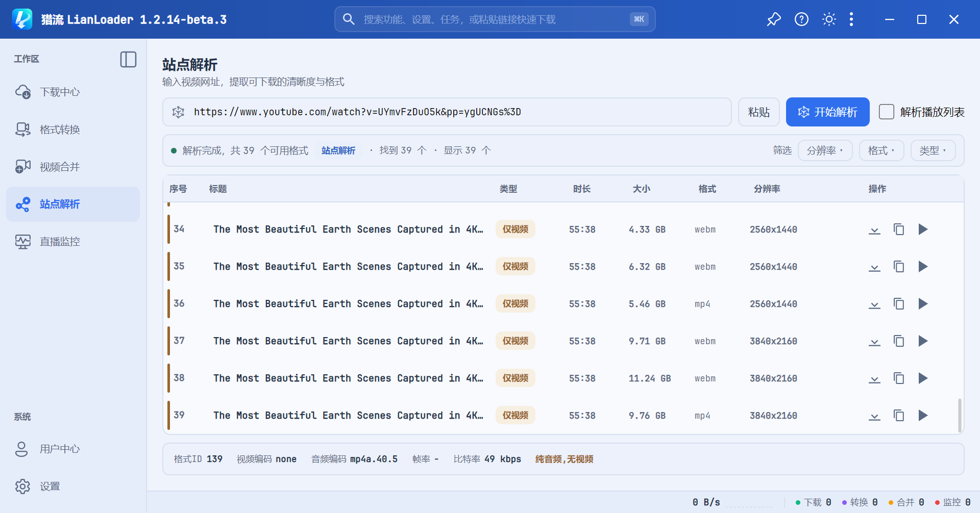Play preview of row 39
Image resolution: width=980 pixels, height=513 pixels.
pos(923,416)
